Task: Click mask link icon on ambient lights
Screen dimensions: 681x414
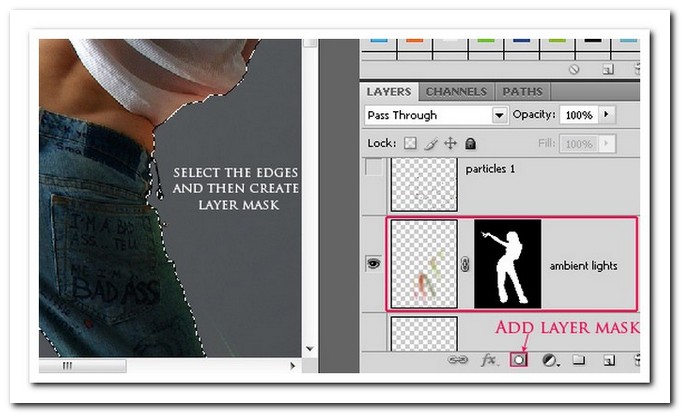Action: click(465, 264)
